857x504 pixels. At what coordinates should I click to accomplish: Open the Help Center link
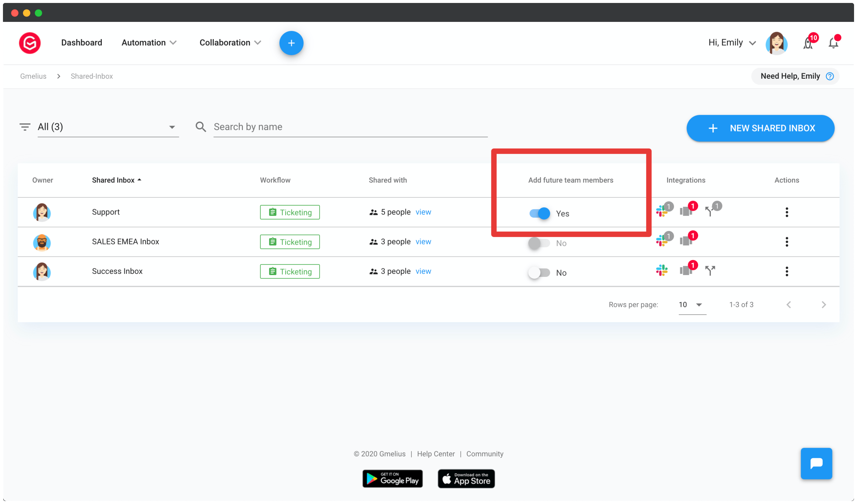pos(436,454)
